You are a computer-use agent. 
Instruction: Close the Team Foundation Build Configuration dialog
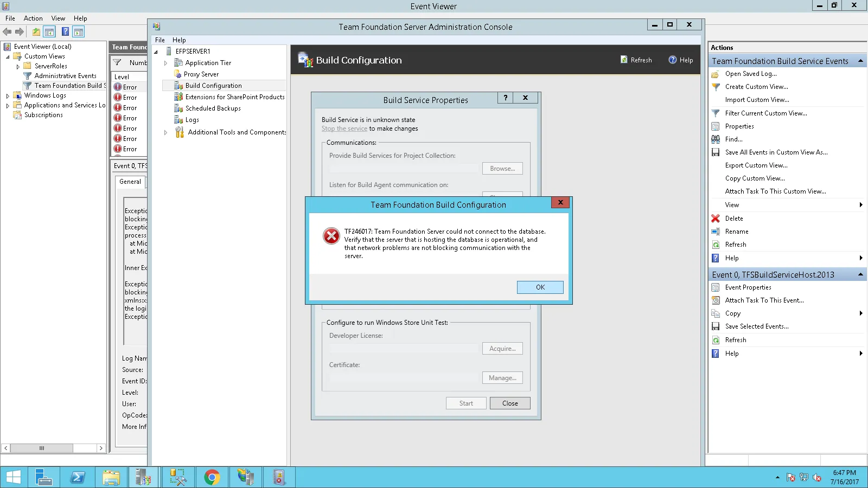560,202
